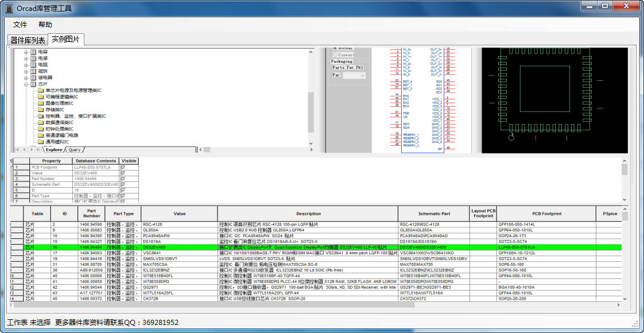Toggle Visible checkbox for PCB Footprint property
The image size is (644, 333).
click(x=122, y=167)
